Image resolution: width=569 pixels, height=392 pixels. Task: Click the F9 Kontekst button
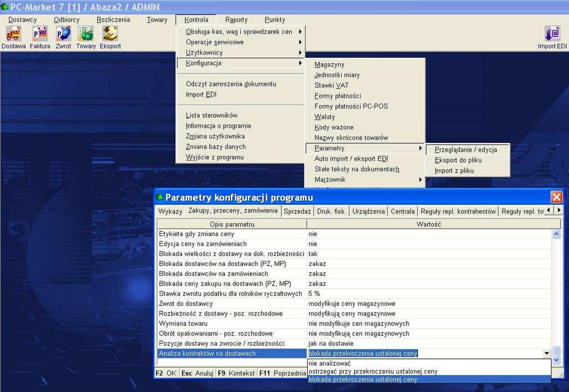(x=236, y=373)
